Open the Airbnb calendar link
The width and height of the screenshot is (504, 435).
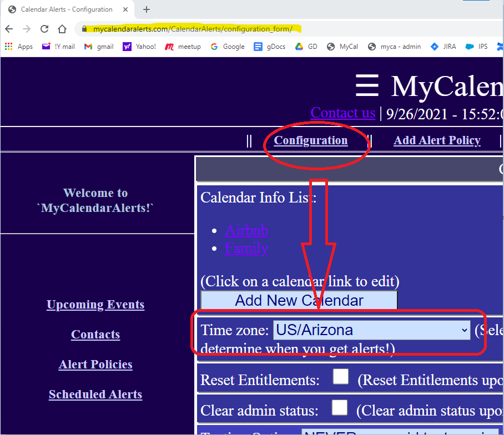click(x=247, y=230)
